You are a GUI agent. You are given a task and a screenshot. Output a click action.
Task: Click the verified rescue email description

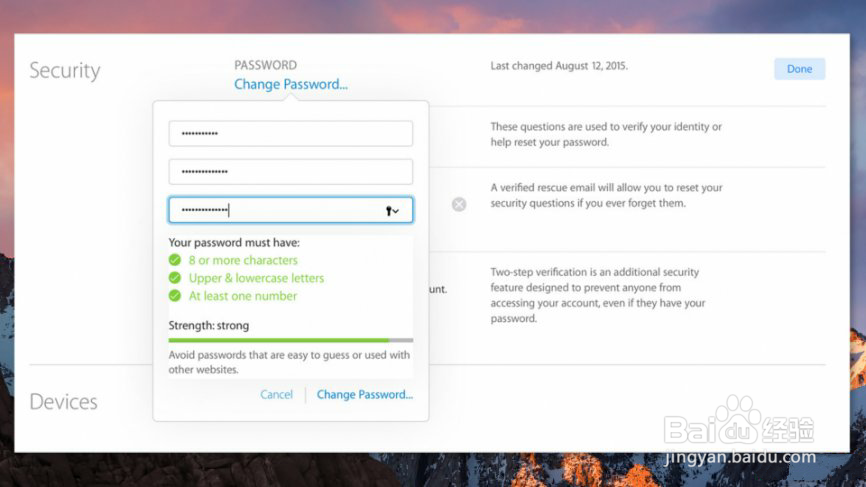(606, 195)
